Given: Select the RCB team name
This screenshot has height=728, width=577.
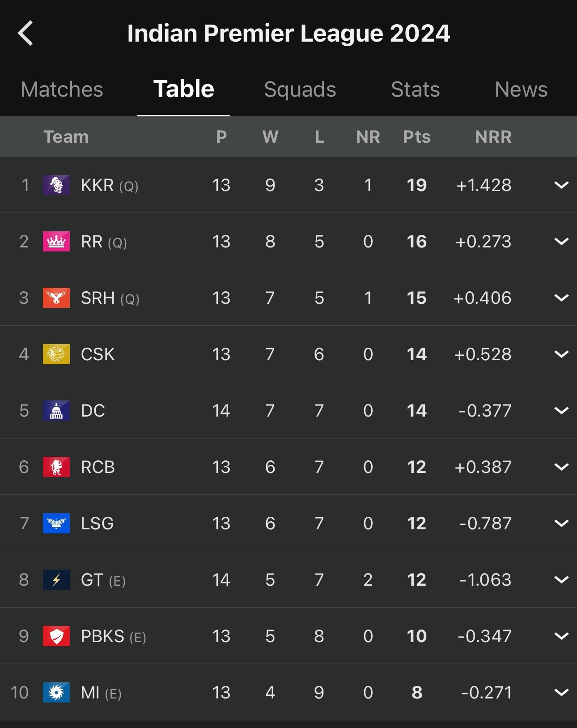Looking at the screenshot, I should point(98,467).
